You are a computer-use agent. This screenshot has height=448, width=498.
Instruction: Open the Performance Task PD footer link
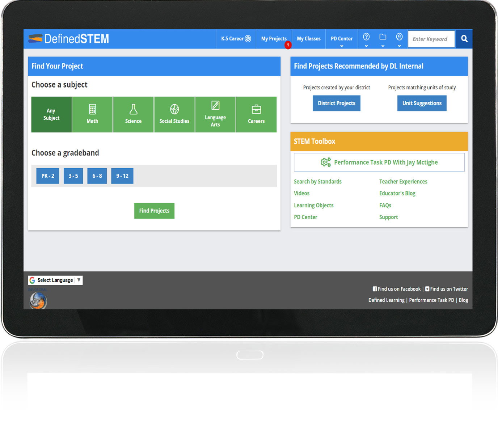tap(431, 300)
